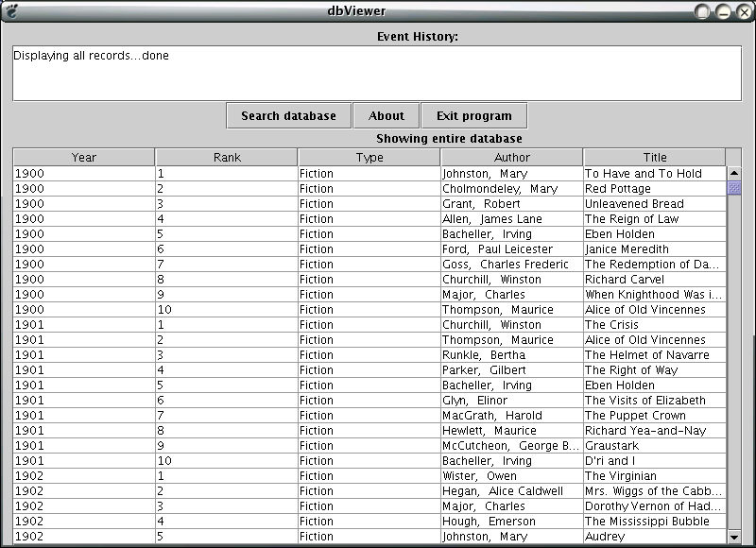756x548 pixels.
Task: Select the Title column header
Action: pos(655,158)
